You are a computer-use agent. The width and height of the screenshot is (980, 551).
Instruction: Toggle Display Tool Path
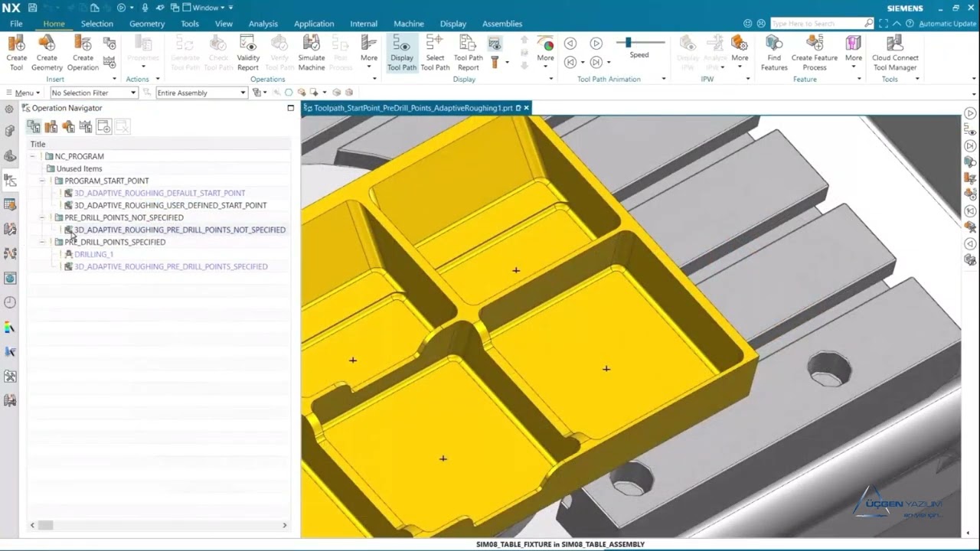[402, 52]
